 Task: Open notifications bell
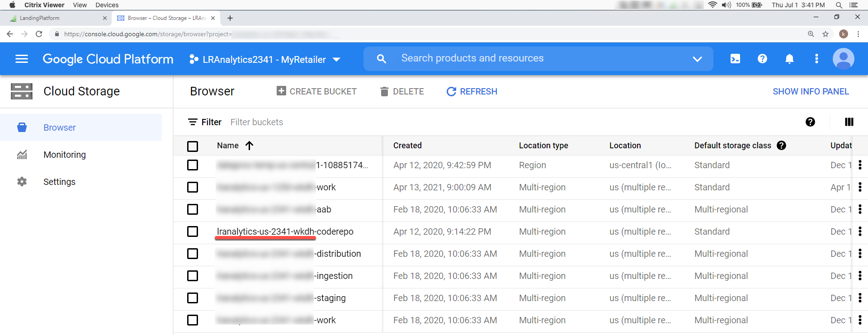tap(789, 59)
